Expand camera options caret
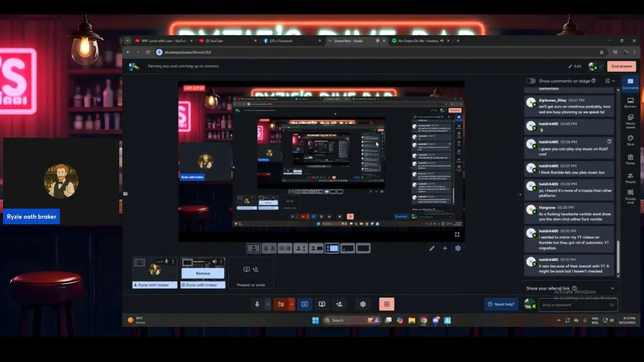This screenshot has height=362, width=644. click(x=291, y=304)
